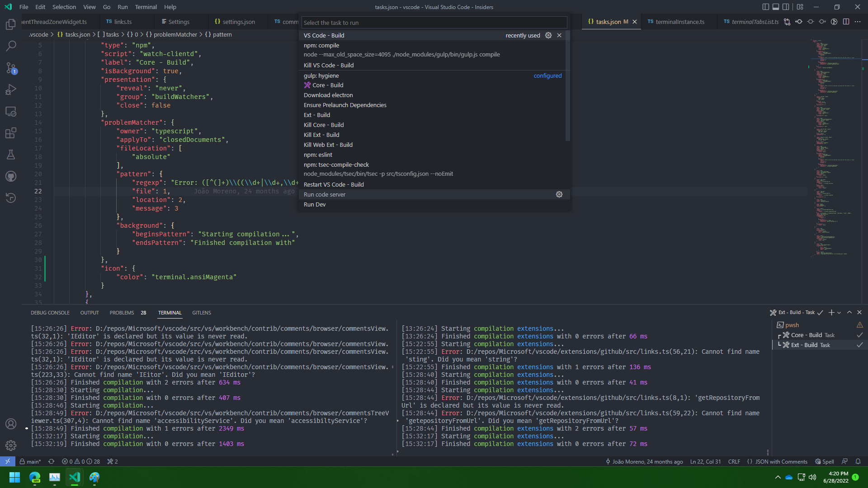Open the Testing beaker view

pyautogui.click(x=11, y=155)
